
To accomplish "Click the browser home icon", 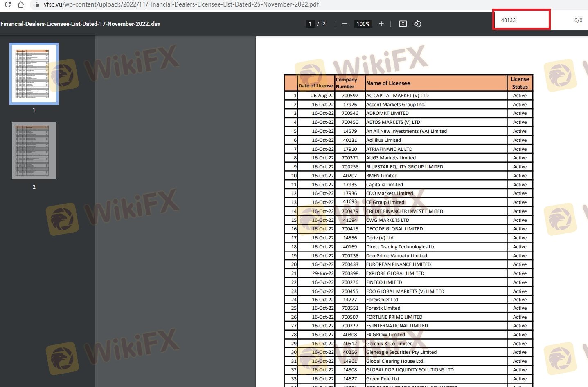I will point(21,4).
